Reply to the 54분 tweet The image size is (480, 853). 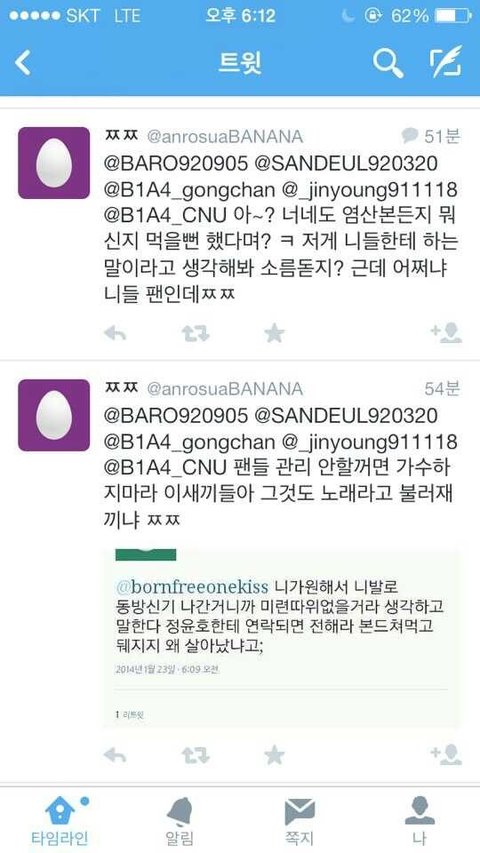tap(115, 755)
